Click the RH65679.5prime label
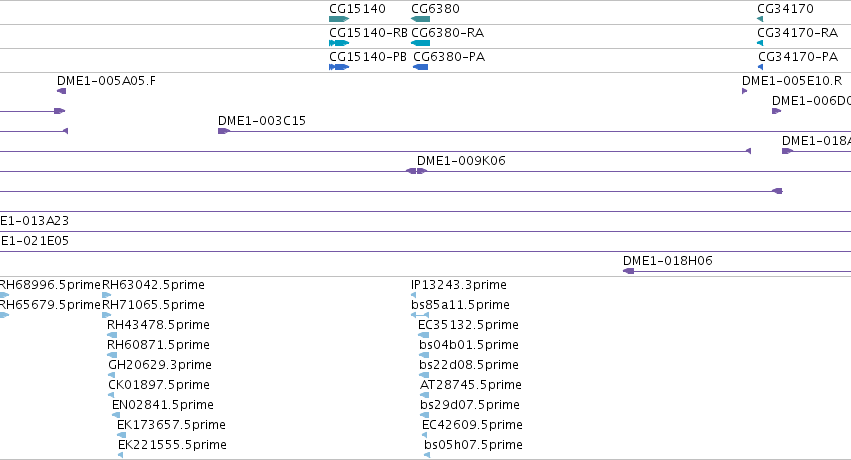This screenshot has width=851, height=460. [x=50, y=305]
